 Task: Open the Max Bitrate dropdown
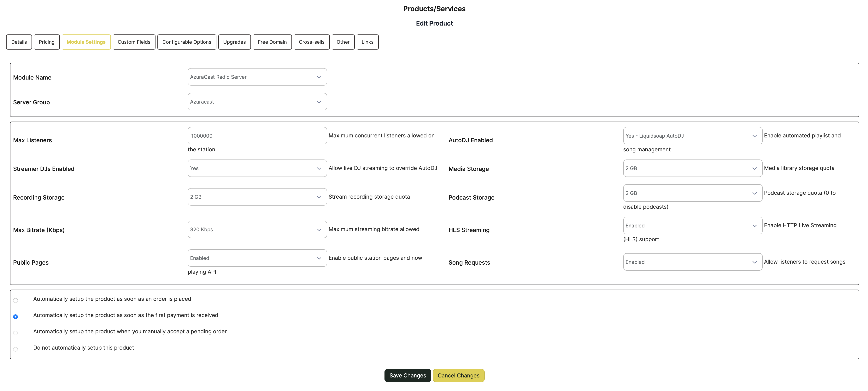(x=257, y=229)
